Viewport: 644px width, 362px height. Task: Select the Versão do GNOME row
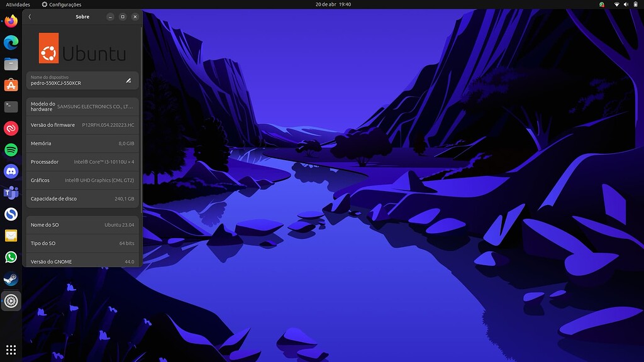point(82,261)
